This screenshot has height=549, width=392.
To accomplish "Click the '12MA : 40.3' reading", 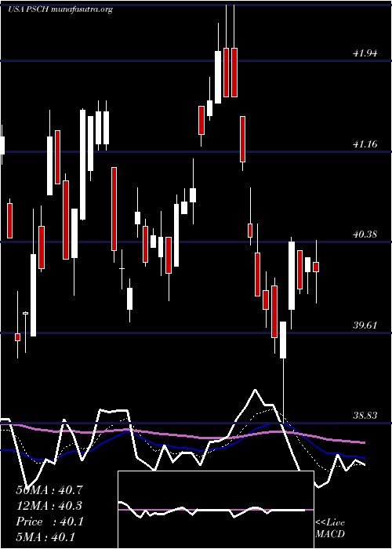I will point(49,506).
